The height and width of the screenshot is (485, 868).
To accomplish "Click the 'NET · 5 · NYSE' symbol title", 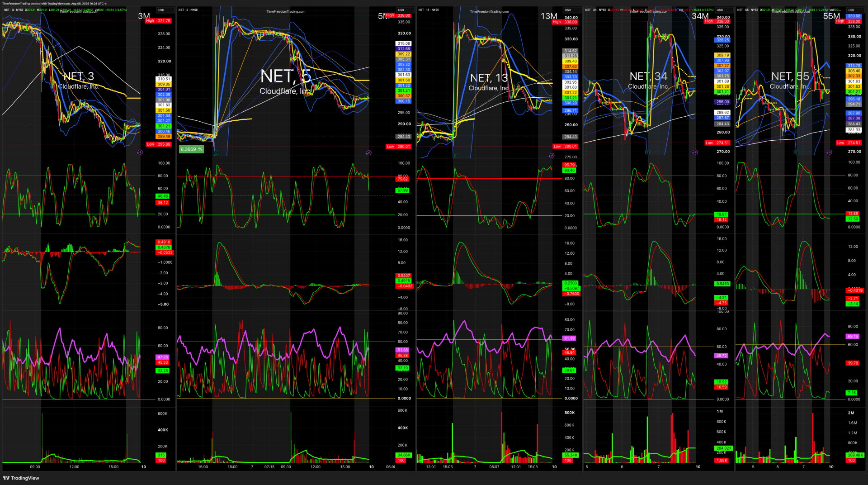I will 188,10.
